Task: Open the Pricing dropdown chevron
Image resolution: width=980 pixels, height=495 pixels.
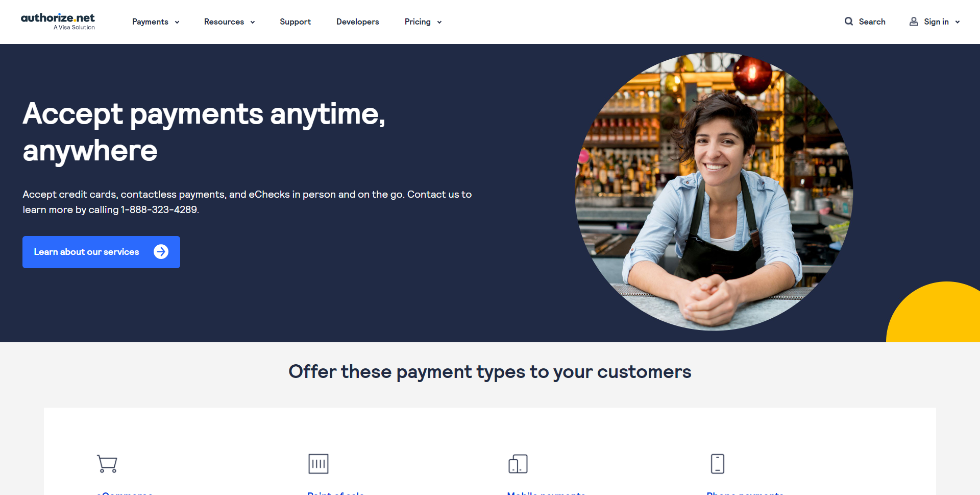Action: (x=439, y=22)
